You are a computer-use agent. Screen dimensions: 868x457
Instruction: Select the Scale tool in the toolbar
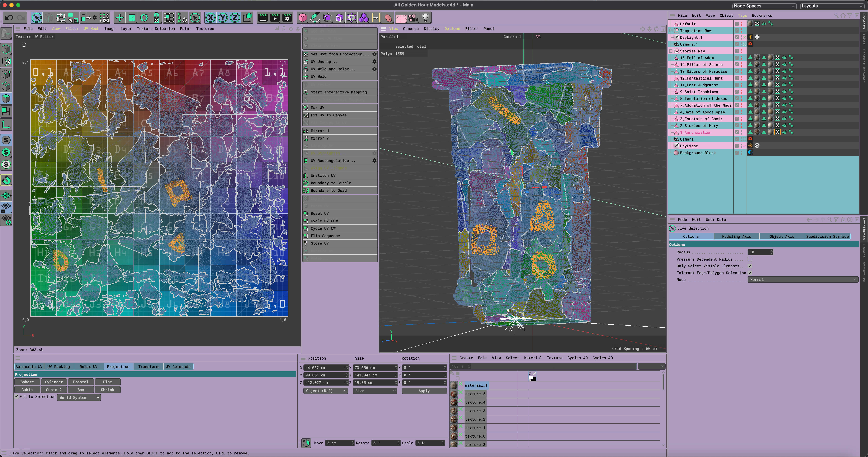coord(132,17)
